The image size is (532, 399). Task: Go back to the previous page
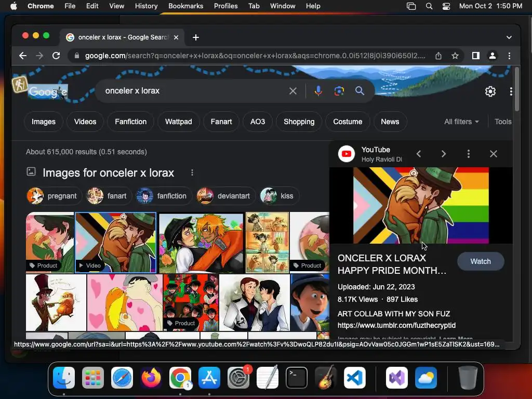click(x=23, y=56)
